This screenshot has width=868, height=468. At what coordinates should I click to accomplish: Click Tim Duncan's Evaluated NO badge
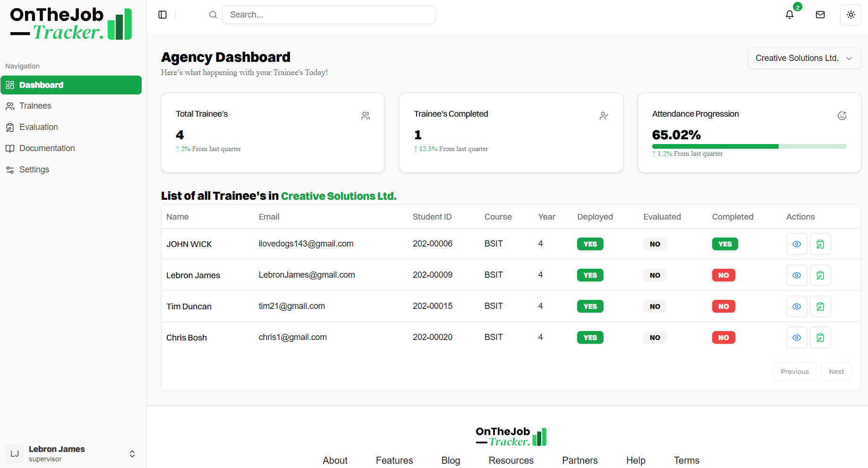(655, 306)
